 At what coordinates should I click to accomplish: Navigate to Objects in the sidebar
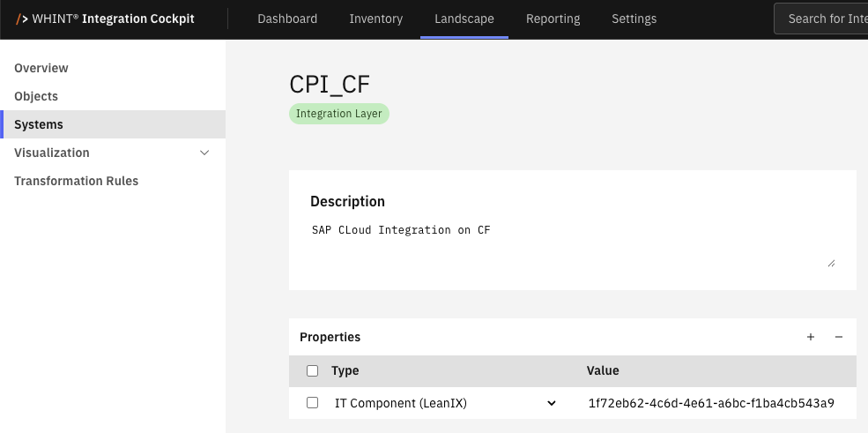click(36, 96)
